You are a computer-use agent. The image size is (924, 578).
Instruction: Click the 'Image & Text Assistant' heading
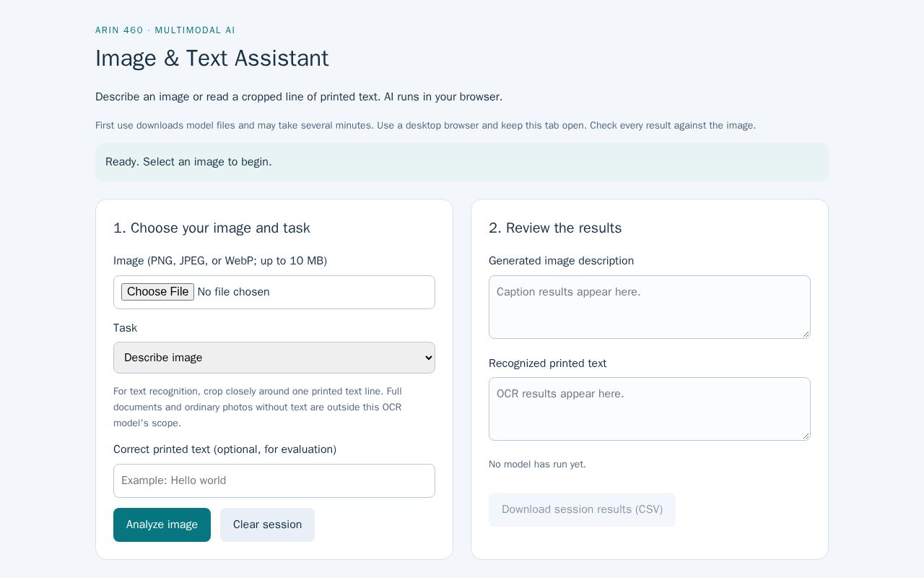(212, 59)
